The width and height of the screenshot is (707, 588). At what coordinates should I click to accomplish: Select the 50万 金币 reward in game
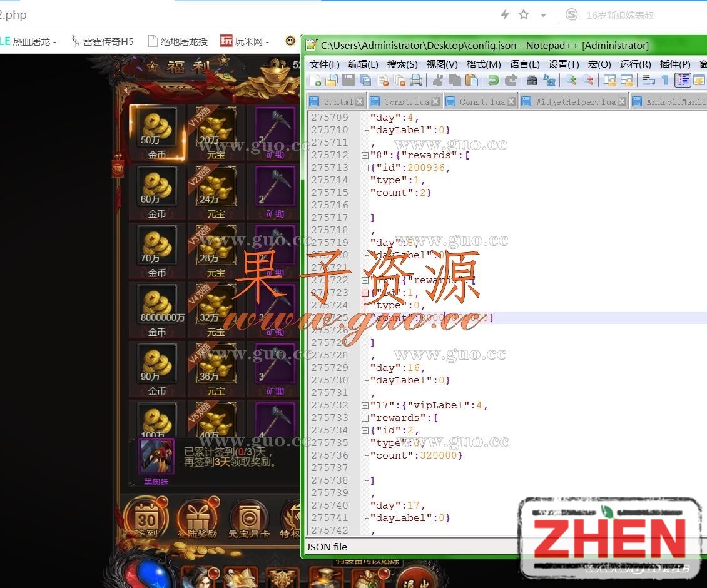(x=157, y=133)
